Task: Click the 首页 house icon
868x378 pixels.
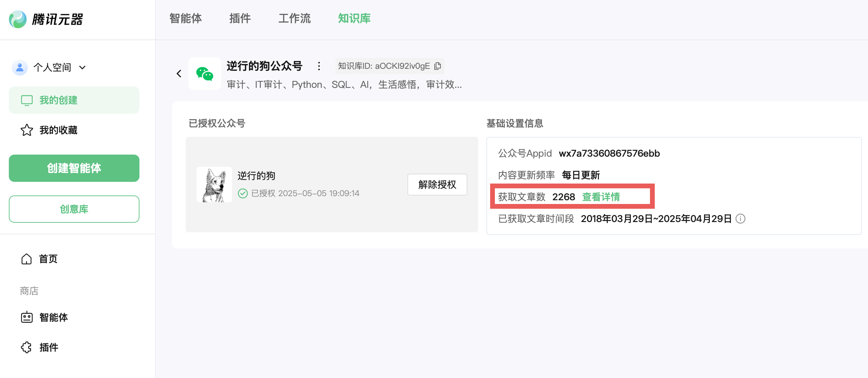Action: click(x=27, y=259)
